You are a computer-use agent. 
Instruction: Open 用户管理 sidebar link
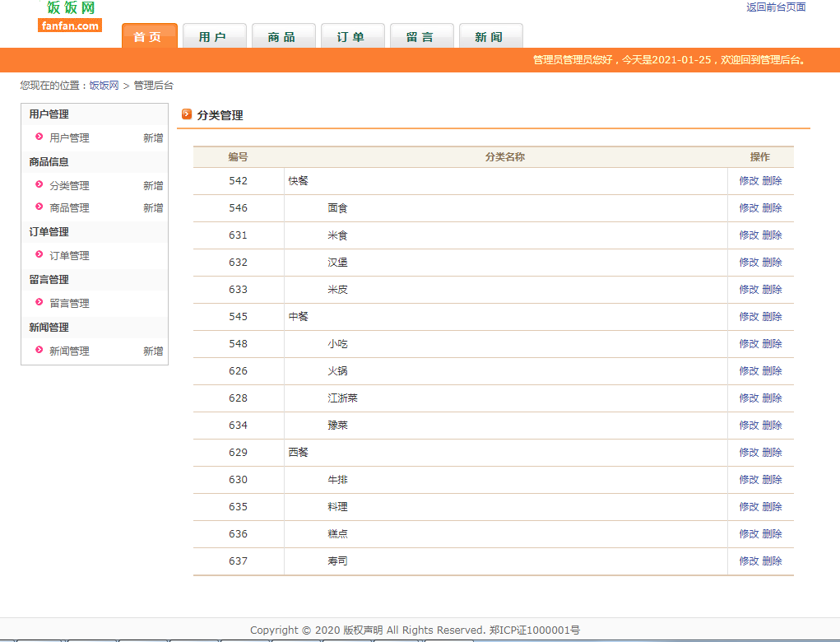pyautogui.click(x=69, y=137)
